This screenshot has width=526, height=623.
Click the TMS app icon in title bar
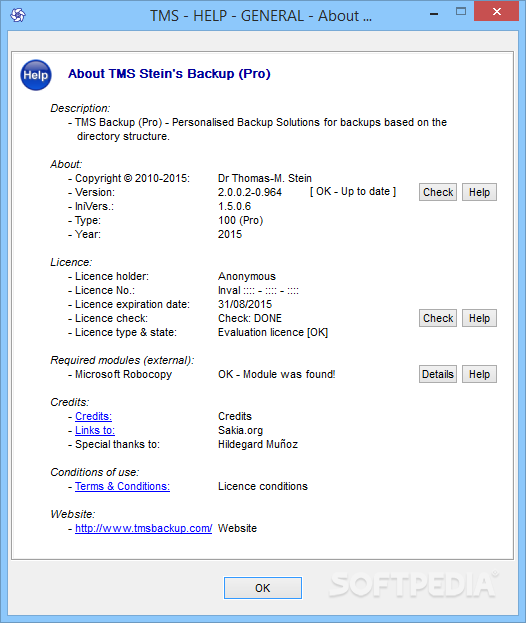click(x=18, y=15)
